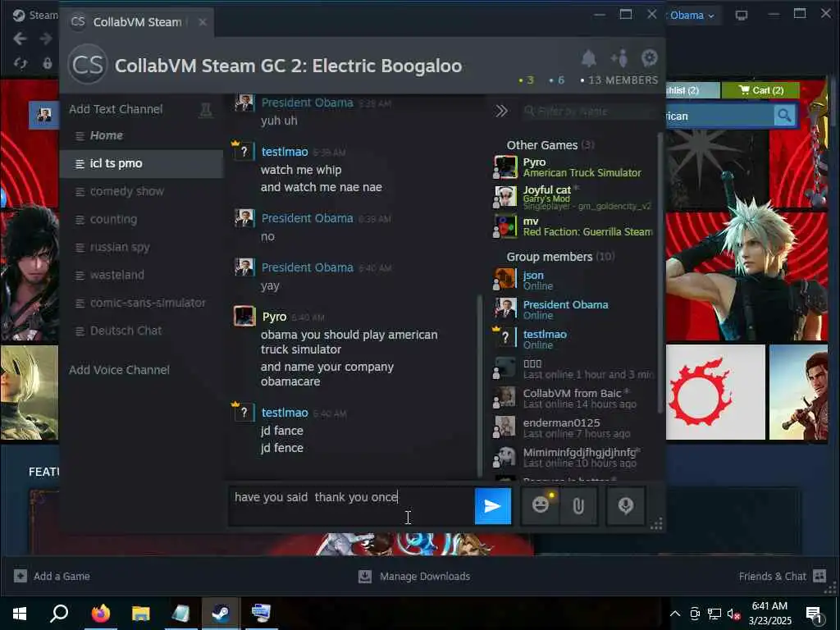Open the russian spy channel
840x630 pixels.
coord(141,247)
